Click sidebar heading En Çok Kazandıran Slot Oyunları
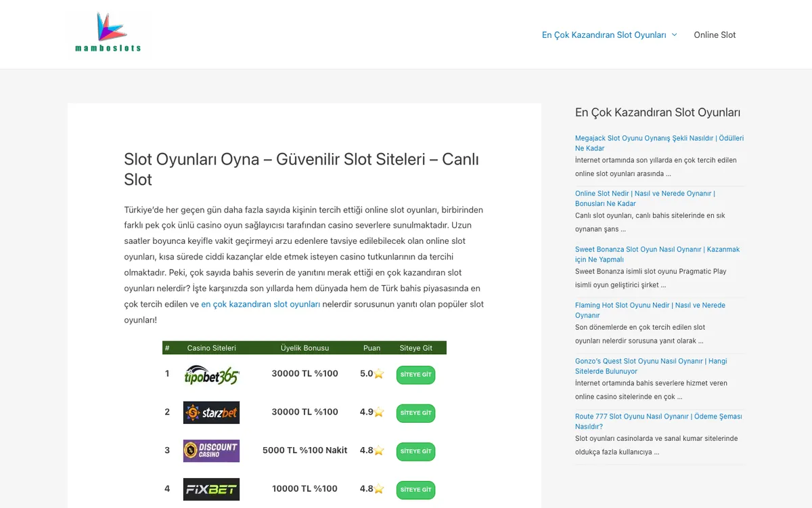 658,112
